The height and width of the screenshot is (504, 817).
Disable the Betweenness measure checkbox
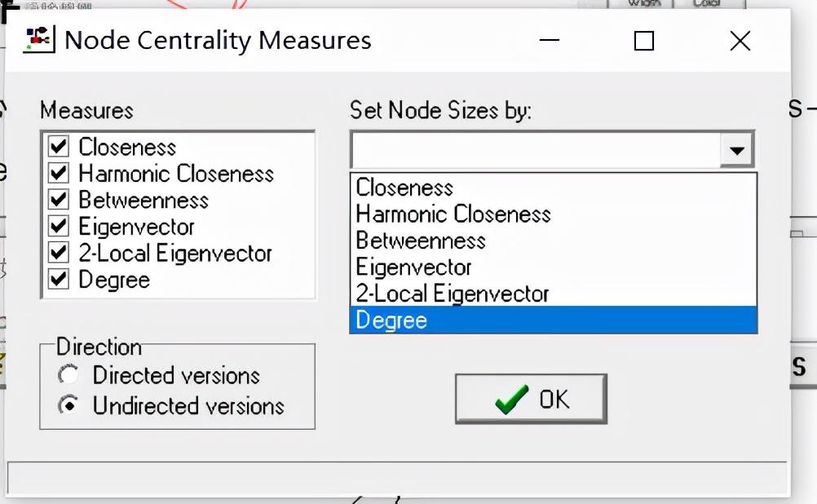point(59,200)
